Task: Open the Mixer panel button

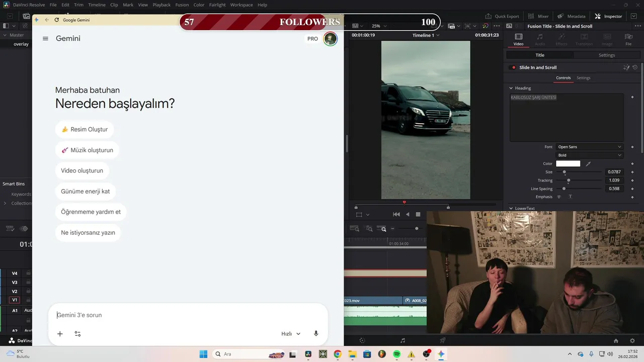Action: click(x=538, y=16)
